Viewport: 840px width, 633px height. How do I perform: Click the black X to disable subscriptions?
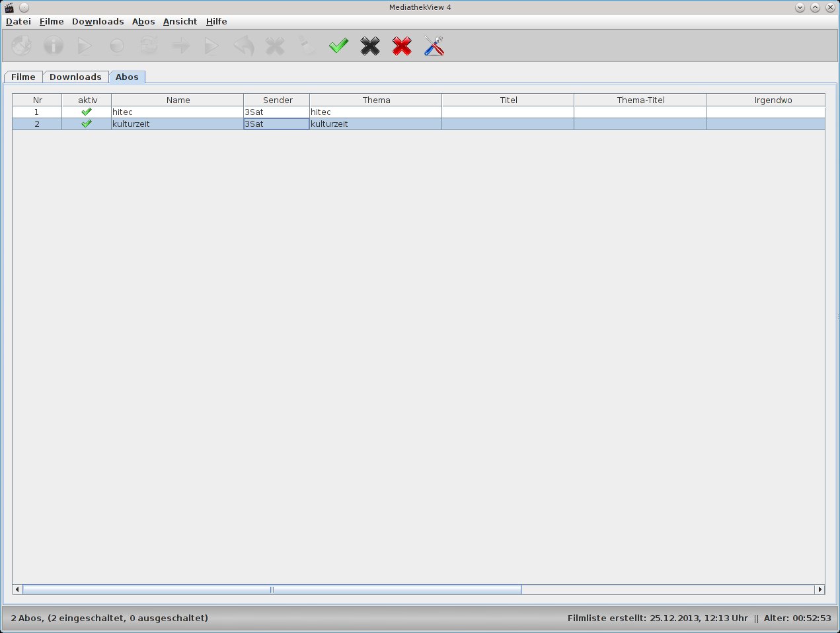coord(370,46)
